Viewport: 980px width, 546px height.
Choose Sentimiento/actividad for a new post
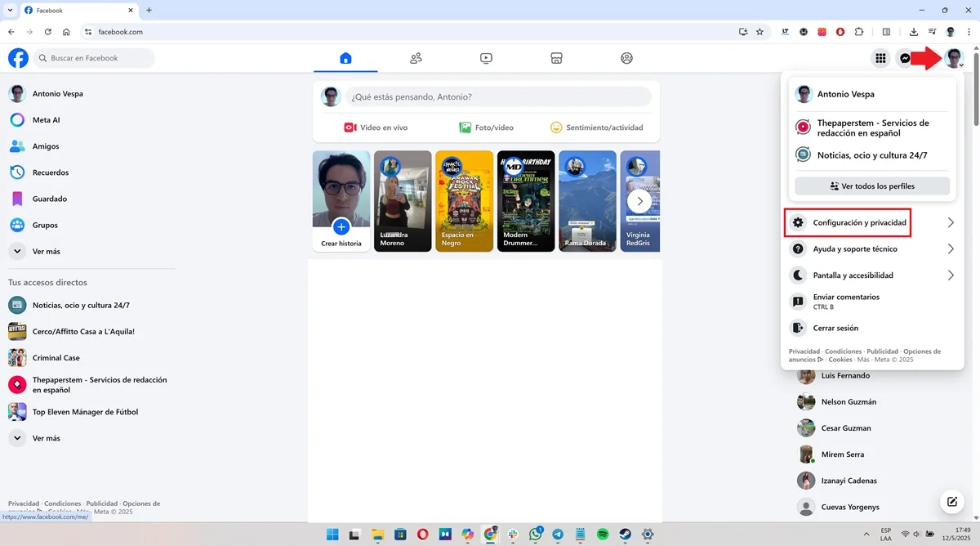point(596,128)
